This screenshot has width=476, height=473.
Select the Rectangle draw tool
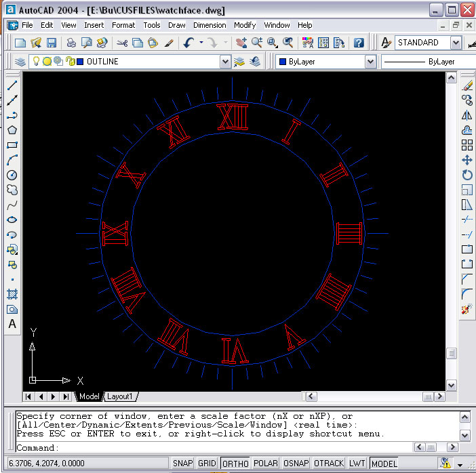pos(12,145)
